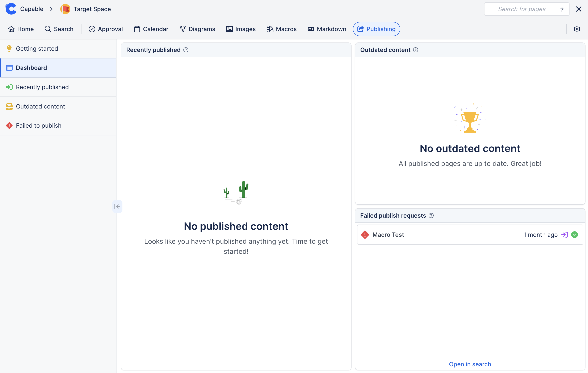Click the Capable logo icon
The height and width of the screenshot is (373, 588).
[x=11, y=9]
